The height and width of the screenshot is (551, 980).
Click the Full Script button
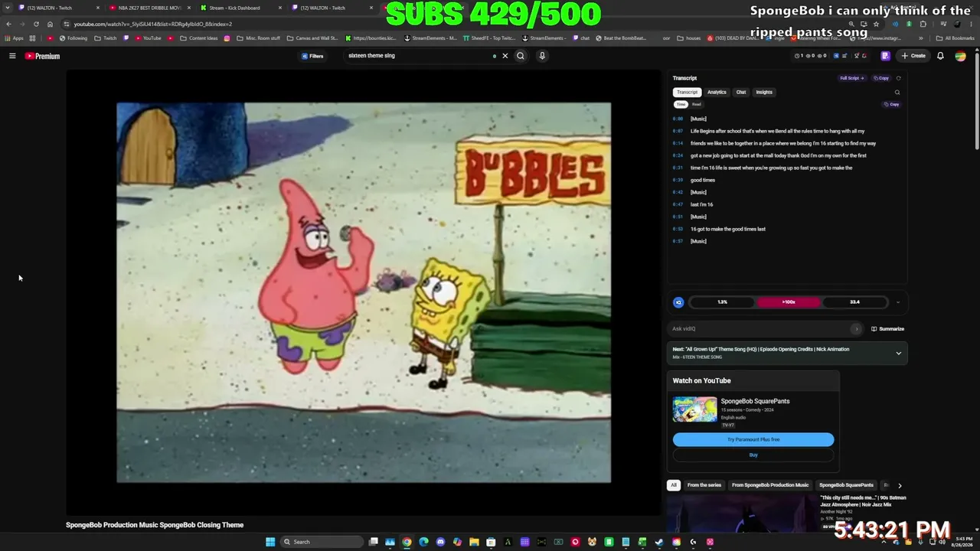click(x=851, y=78)
